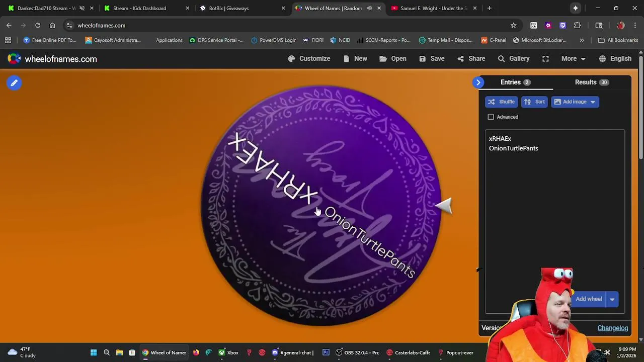Create a New wheel
The image size is (644, 362).
355,59
